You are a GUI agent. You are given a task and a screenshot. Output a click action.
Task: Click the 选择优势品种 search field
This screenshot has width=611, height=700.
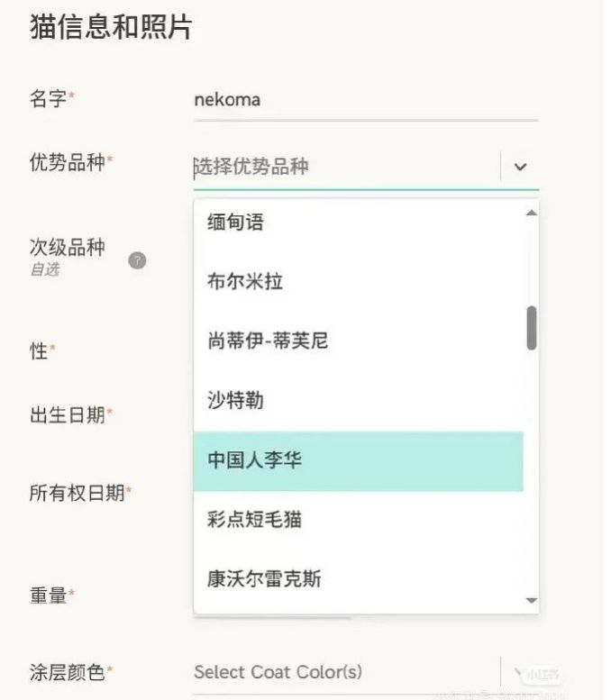(x=342, y=167)
